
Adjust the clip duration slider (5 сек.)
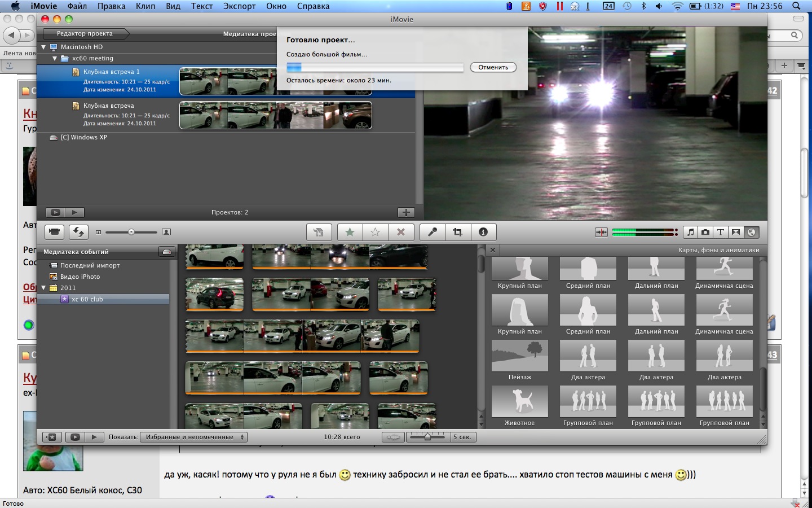point(427,437)
